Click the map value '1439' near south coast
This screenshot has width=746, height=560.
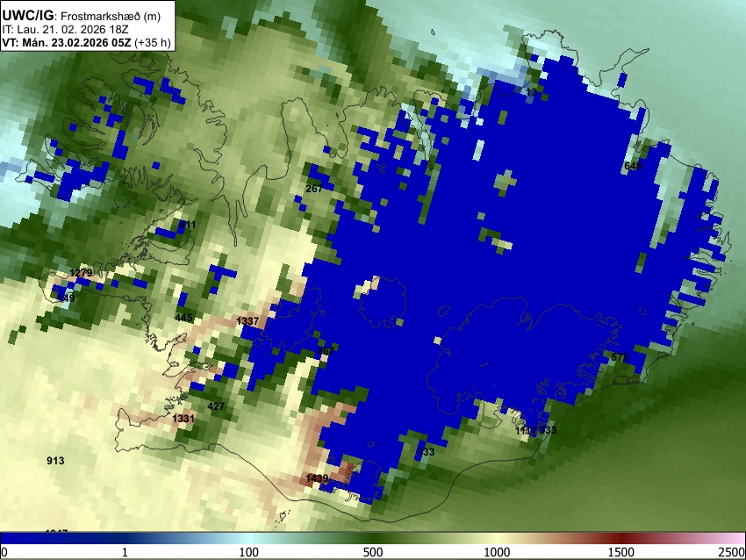tap(317, 478)
